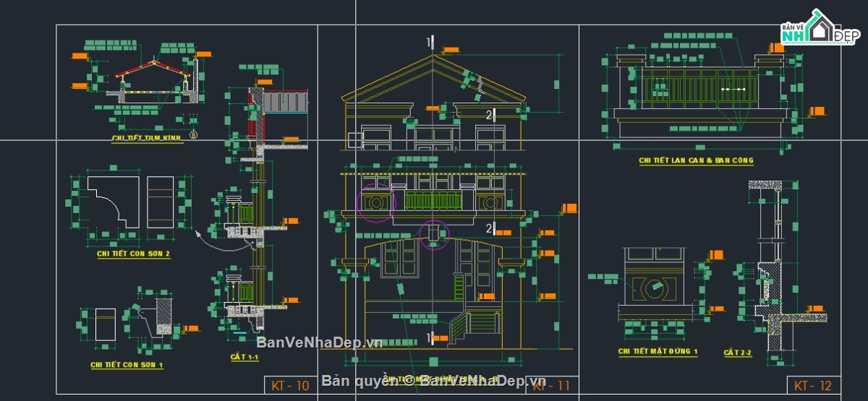
Task: Select the 'CHI TIẾT MẶT ĐỨNG 1' title
Action: coord(658,352)
